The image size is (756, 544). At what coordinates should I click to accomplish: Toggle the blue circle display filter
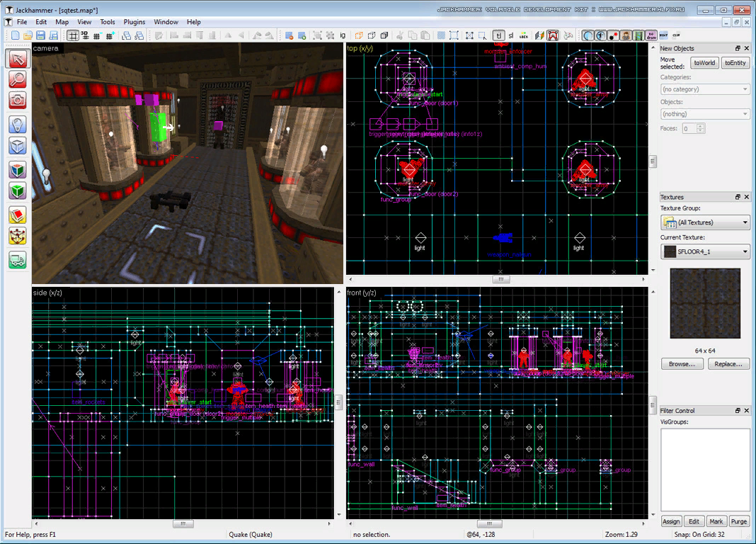[x=588, y=35]
